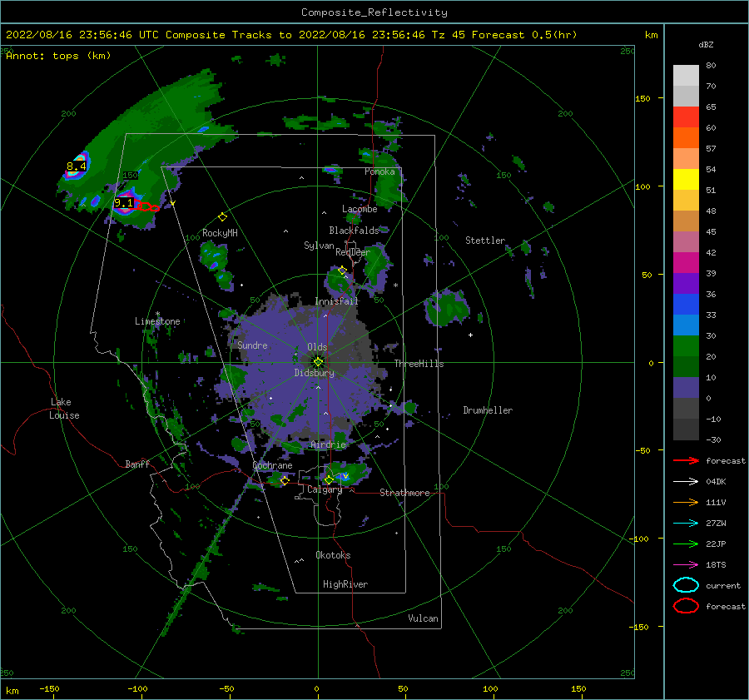Click the cyan current ellipse in legend
749x700 pixels.
pos(686,585)
